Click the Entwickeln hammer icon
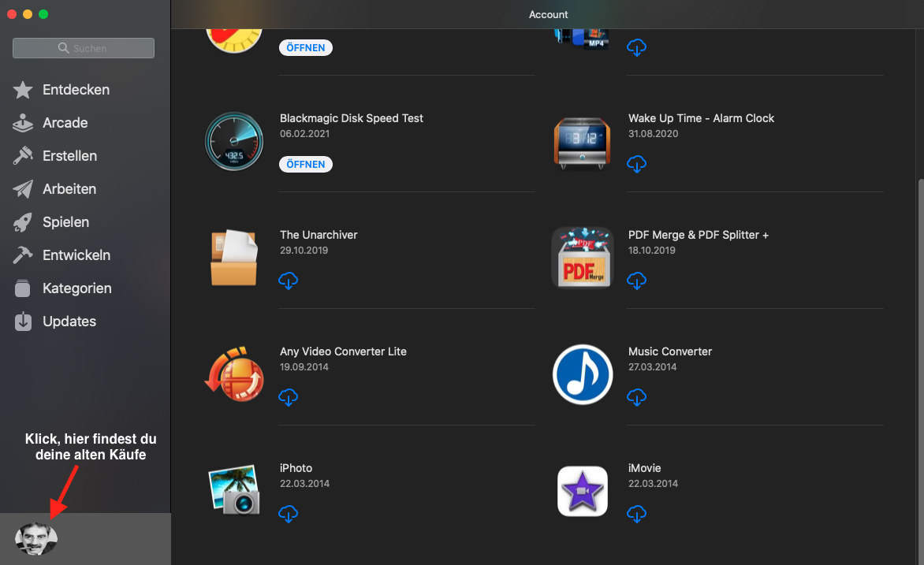The height and width of the screenshot is (565, 924). pyautogui.click(x=23, y=255)
